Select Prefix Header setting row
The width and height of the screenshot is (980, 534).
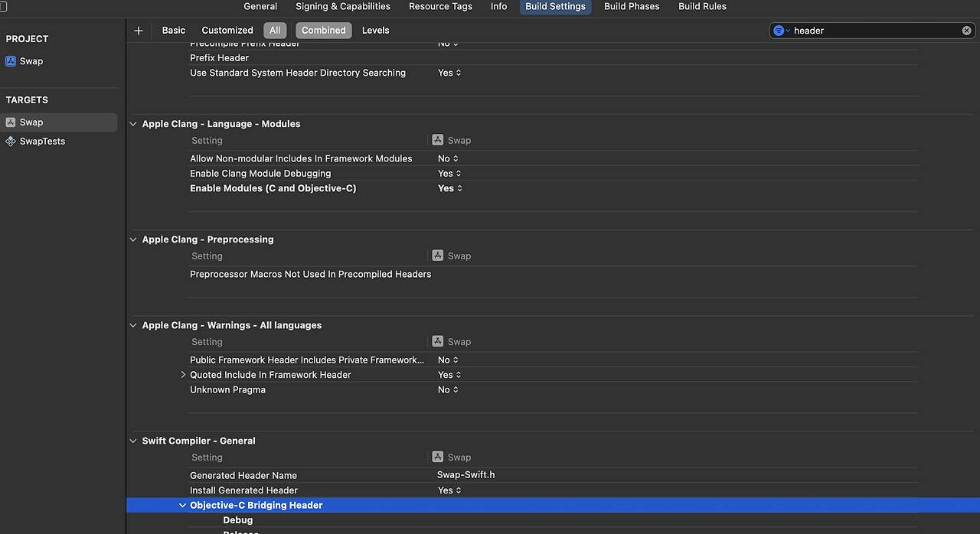[552, 58]
